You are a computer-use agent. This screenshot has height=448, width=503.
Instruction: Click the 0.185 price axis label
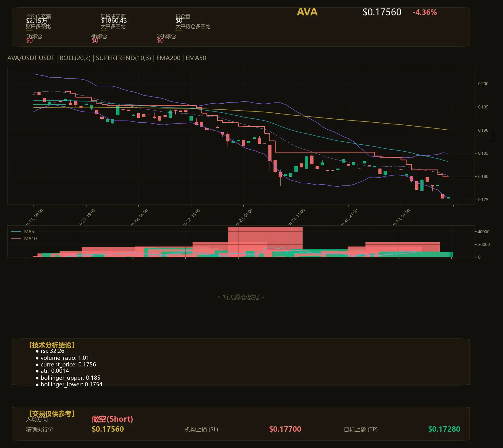483,153
